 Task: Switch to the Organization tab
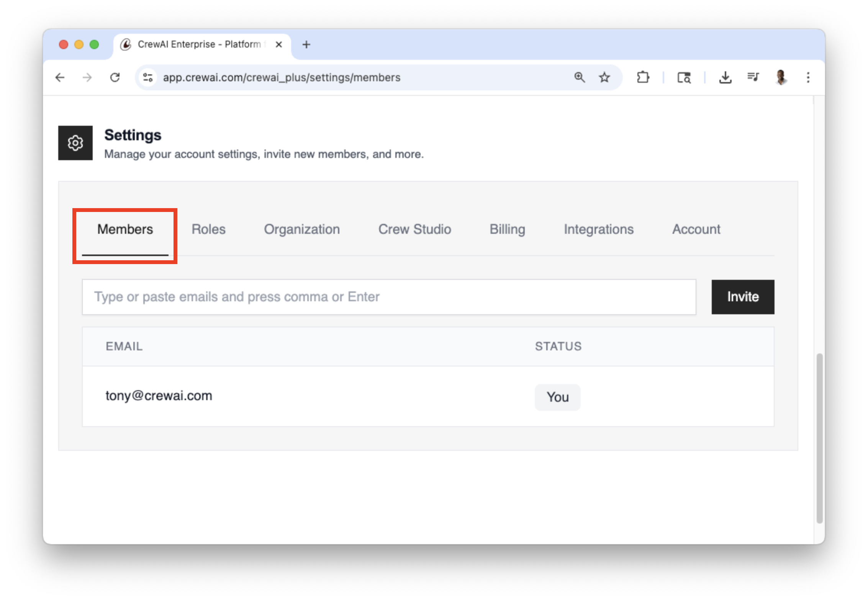click(301, 229)
